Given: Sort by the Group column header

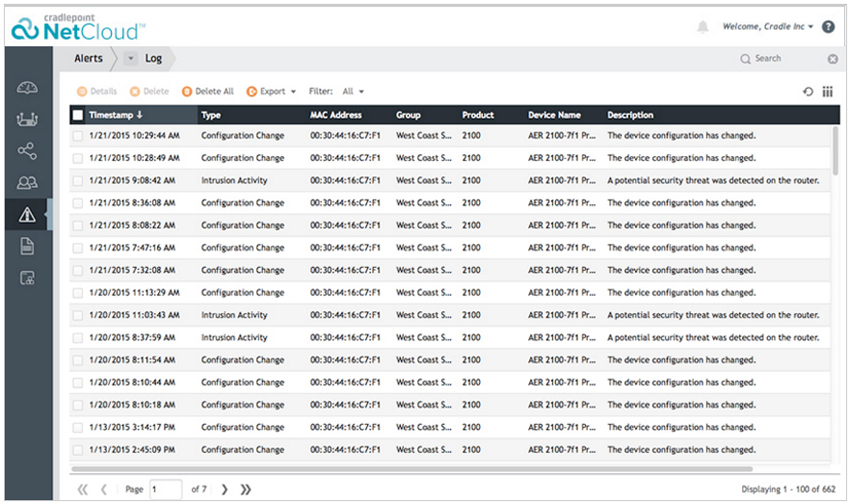Looking at the screenshot, I should (x=426, y=115).
